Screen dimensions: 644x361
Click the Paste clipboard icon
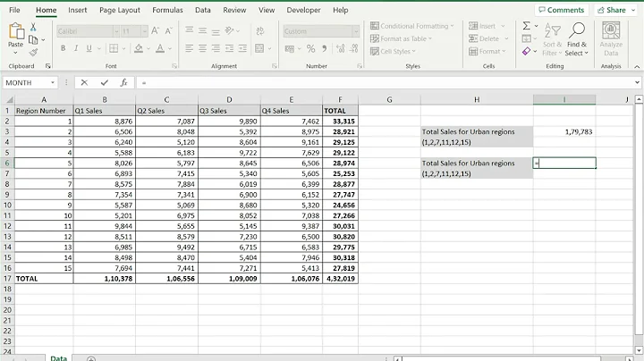tap(15, 31)
